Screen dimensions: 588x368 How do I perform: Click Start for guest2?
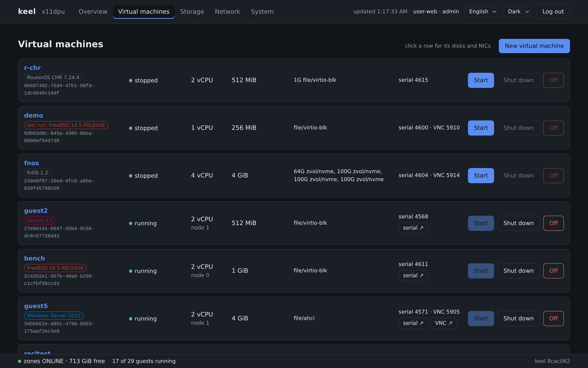[x=481, y=223]
